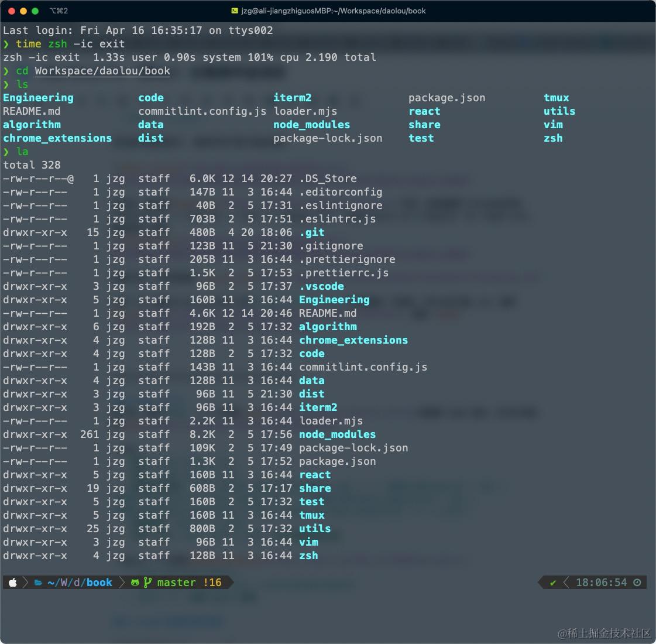
Task: Click '.prettierignore' in the la listing
Action: (347, 259)
